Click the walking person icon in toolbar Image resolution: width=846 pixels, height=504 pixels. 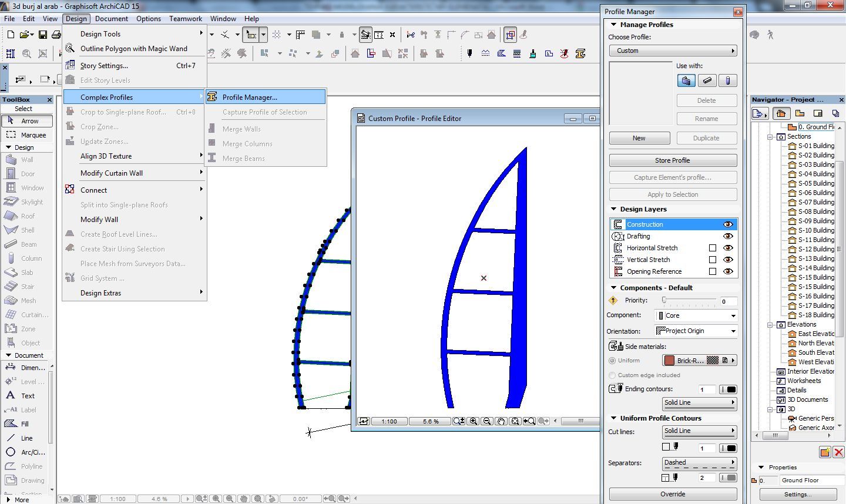[770, 35]
